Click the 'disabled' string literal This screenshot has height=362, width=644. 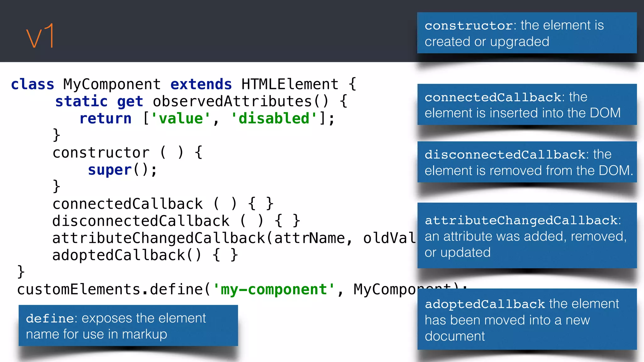click(274, 118)
